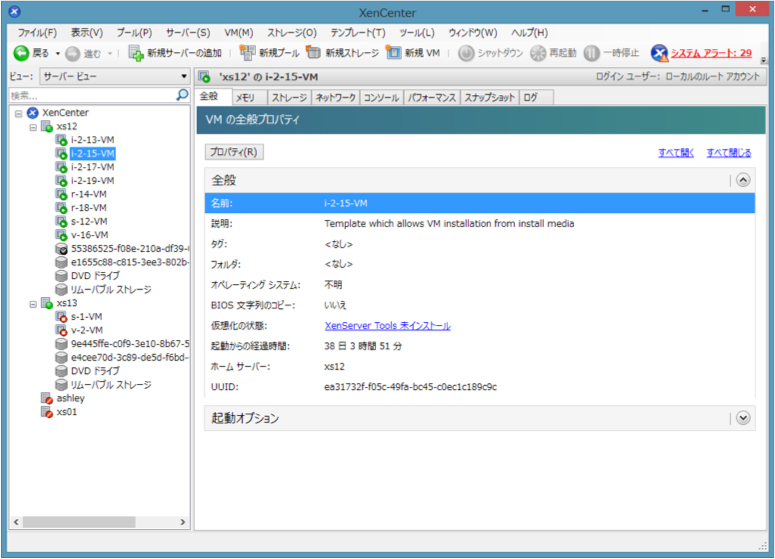Open the Templates (テンプレート) menu

[x=358, y=33]
